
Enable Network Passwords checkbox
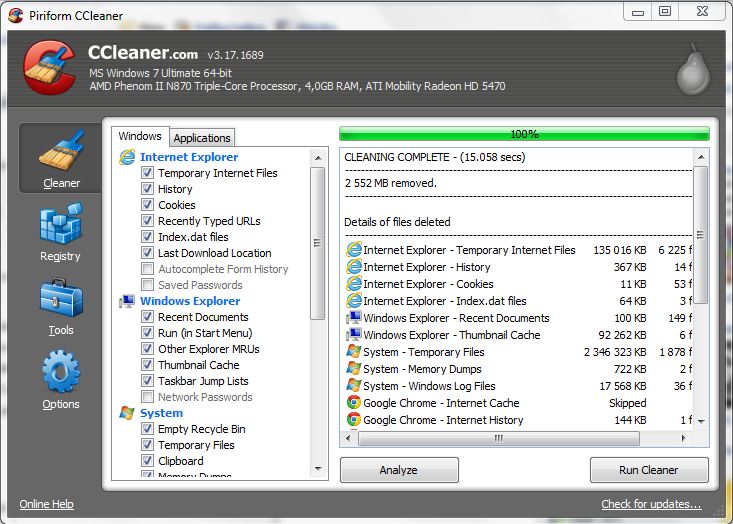coord(147,396)
